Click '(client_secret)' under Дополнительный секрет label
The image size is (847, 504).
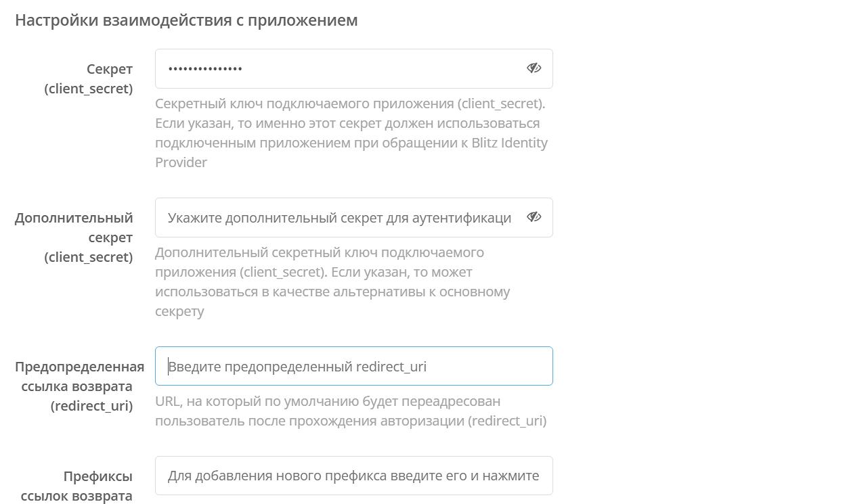pos(89,257)
